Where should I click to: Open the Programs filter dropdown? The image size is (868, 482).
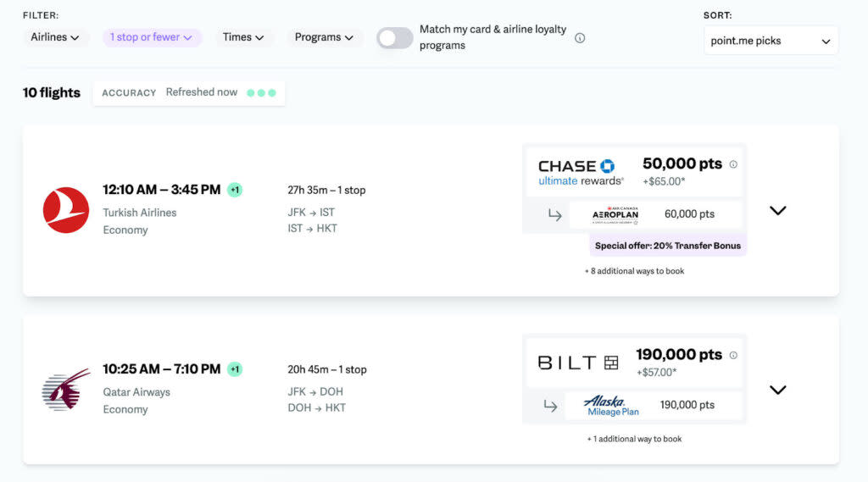(x=324, y=37)
